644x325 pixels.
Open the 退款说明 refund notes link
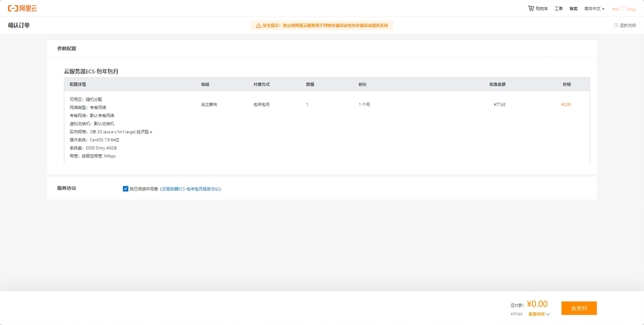click(627, 25)
